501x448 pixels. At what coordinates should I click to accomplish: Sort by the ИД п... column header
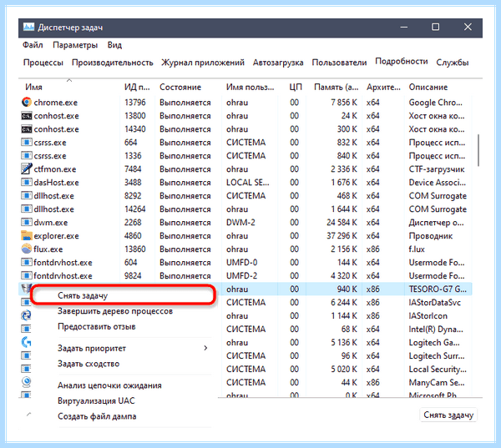[x=138, y=87]
